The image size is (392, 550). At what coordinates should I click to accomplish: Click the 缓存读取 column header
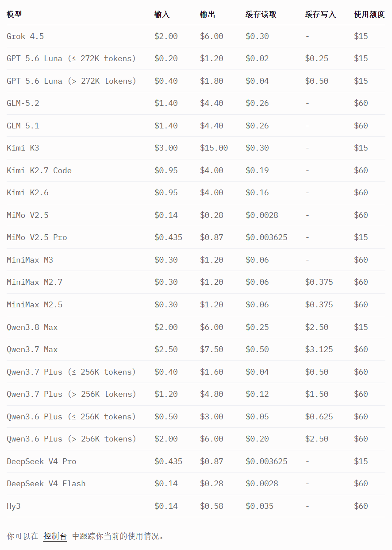[261, 14]
